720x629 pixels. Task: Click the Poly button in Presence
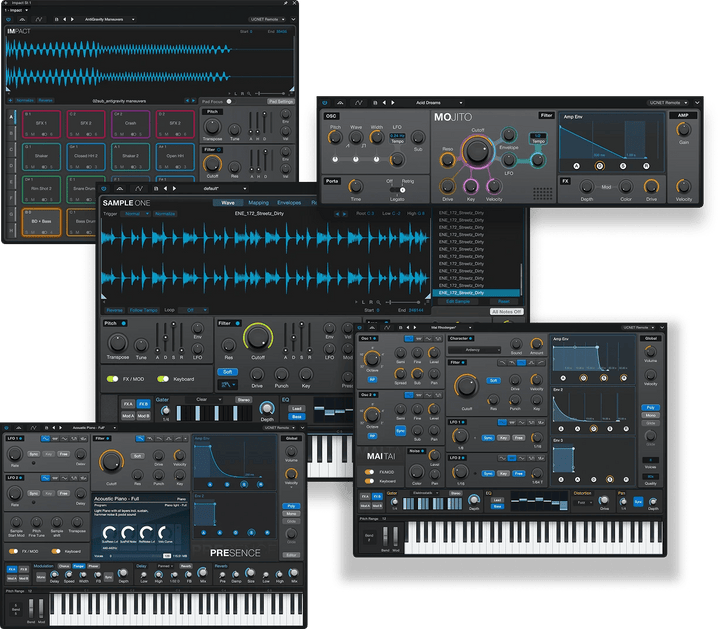point(291,506)
